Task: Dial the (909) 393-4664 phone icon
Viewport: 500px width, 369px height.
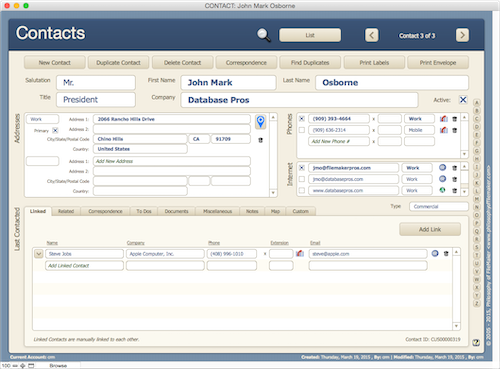Action: [x=444, y=119]
